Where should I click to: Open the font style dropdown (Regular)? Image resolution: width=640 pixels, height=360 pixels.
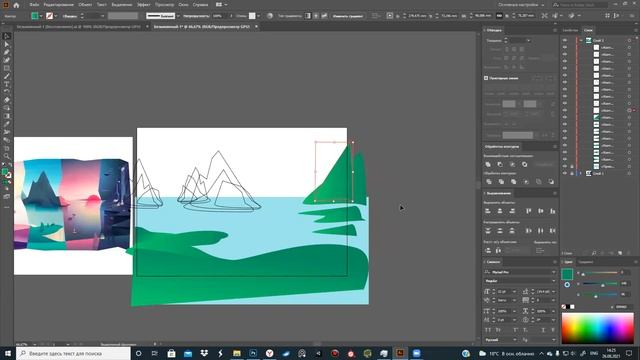(x=554, y=281)
